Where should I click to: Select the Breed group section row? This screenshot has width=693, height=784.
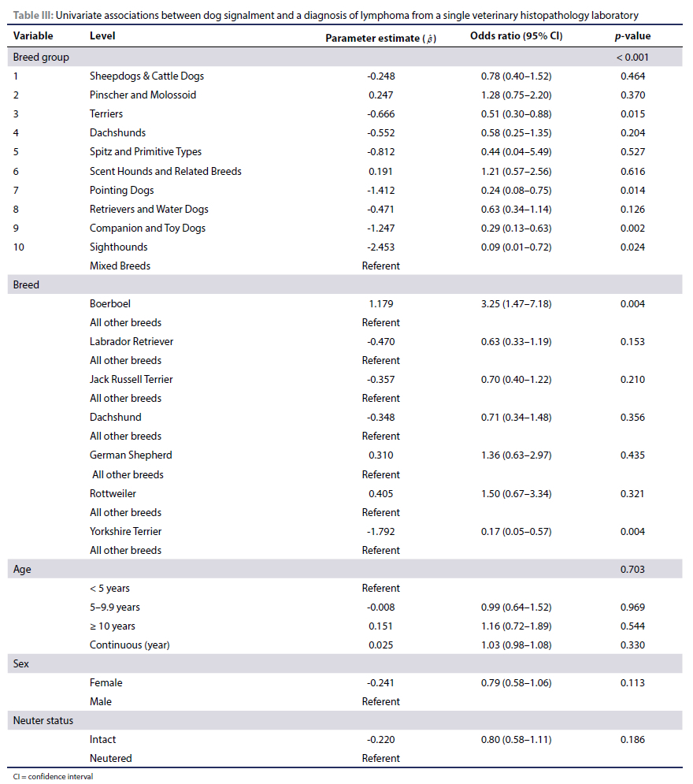[x=41, y=57]
